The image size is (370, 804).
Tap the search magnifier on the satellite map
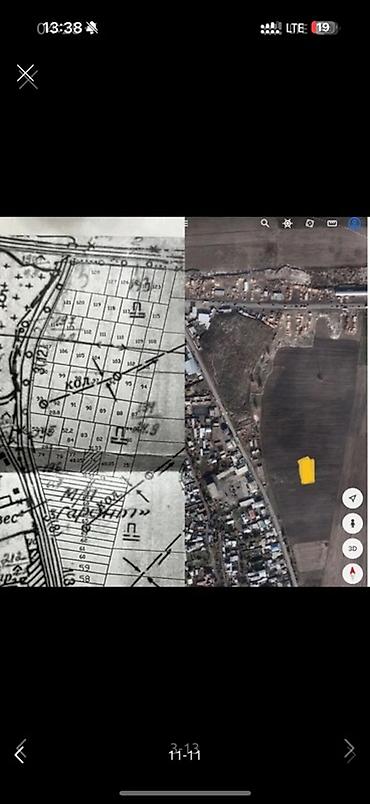point(265,224)
